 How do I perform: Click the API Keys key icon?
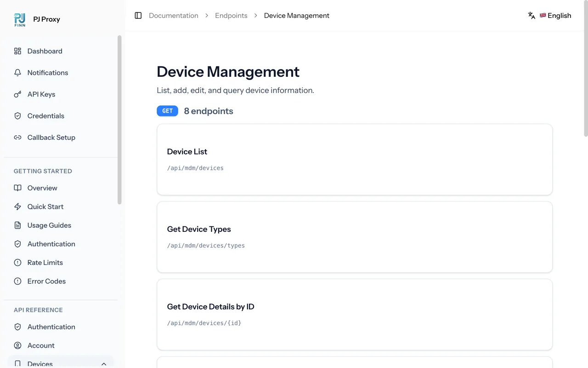pyautogui.click(x=17, y=94)
